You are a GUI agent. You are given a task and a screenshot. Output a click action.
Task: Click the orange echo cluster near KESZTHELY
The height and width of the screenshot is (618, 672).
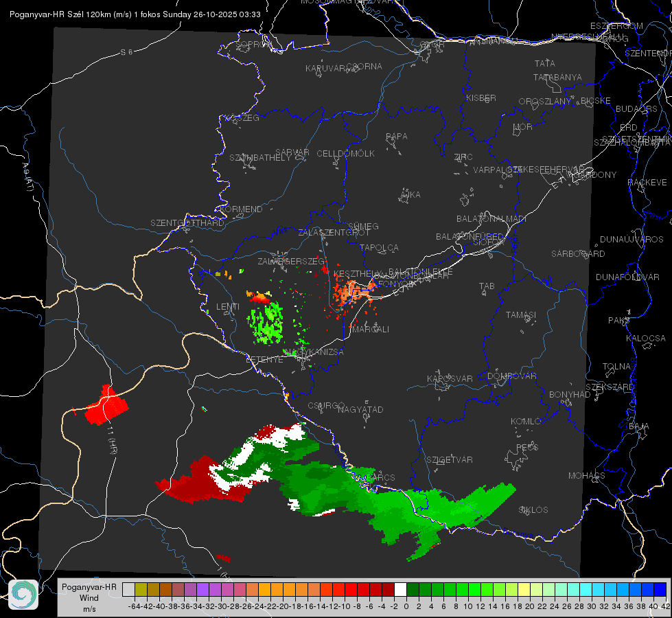click(353, 293)
